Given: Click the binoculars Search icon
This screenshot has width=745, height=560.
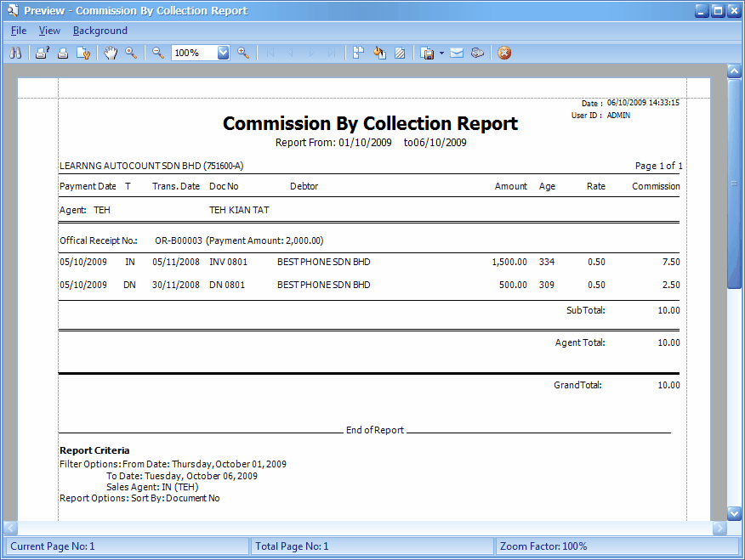Looking at the screenshot, I should pos(15,53).
